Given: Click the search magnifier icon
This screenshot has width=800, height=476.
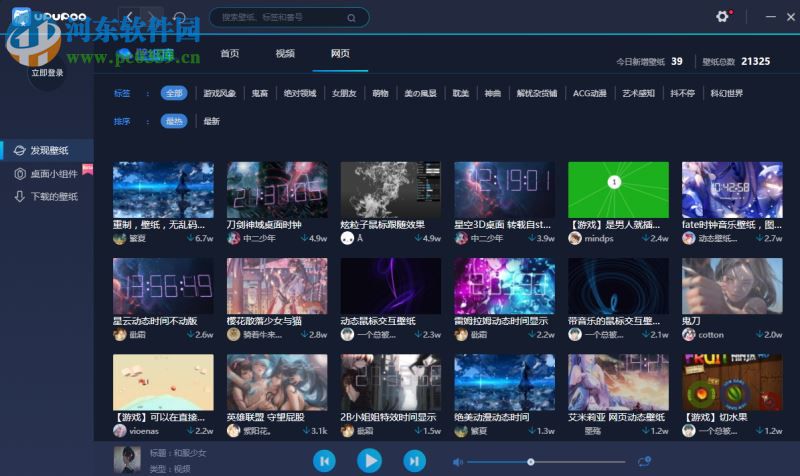Looking at the screenshot, I should [352, 18].
